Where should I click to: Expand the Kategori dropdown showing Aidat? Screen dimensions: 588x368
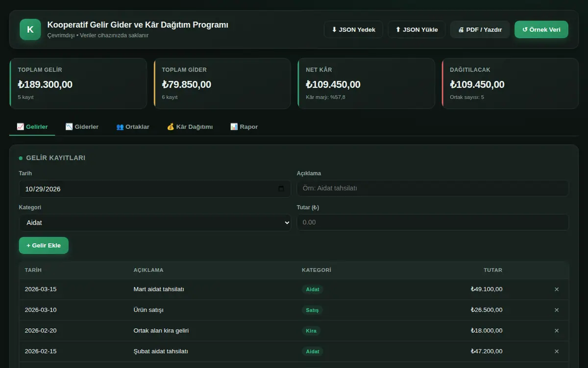tap(155, 223)
